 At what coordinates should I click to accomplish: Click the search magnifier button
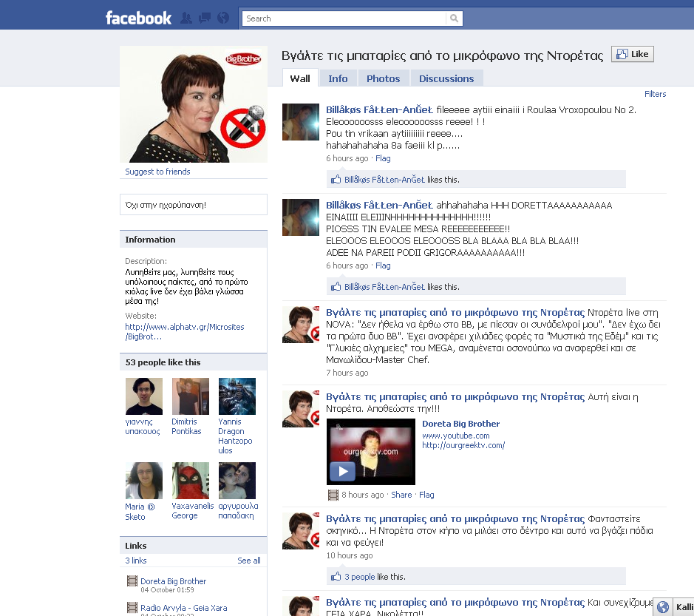coord(455,18)
